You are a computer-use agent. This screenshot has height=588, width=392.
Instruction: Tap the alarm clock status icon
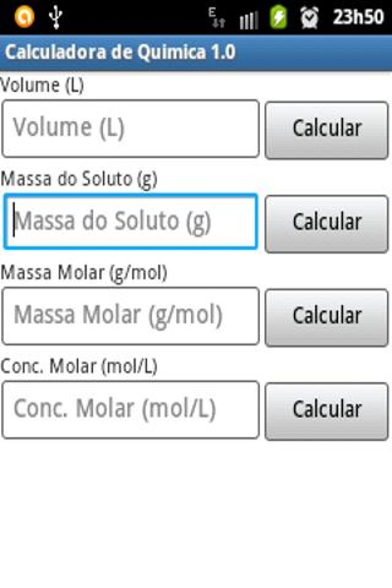[309, 18]
